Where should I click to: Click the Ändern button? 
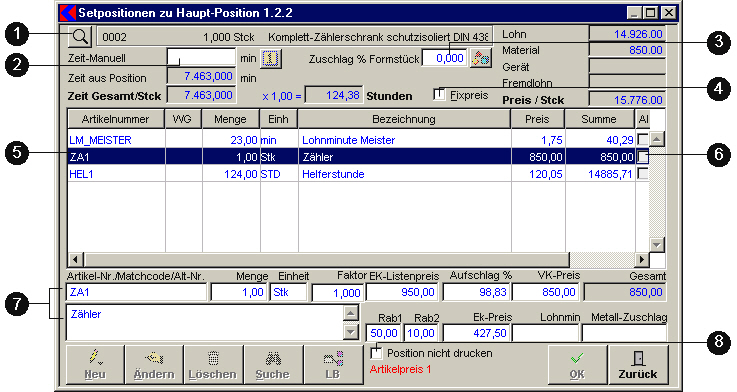(154, 365)
